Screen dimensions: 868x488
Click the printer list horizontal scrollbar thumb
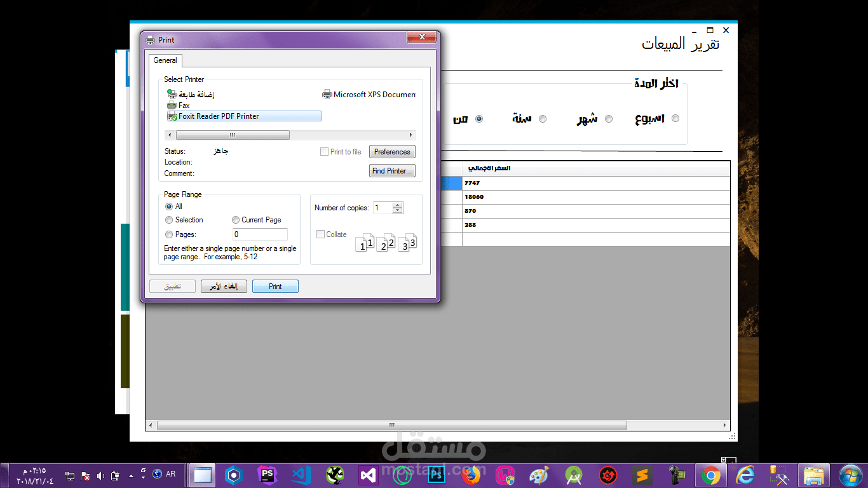click(x=233, y=135)
